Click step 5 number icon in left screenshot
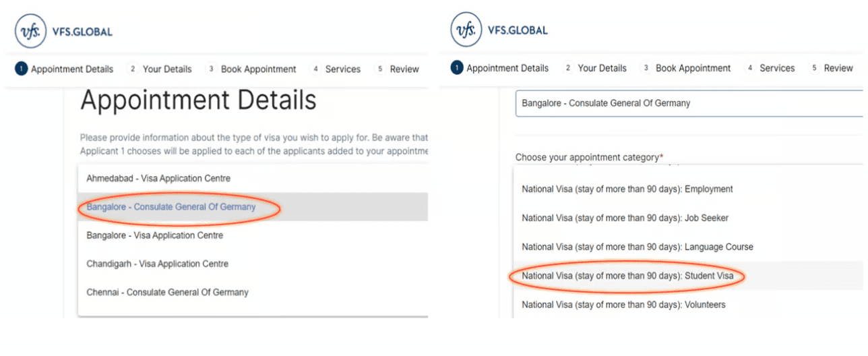Screen dimensions: 868x356 tap(380, 69)
